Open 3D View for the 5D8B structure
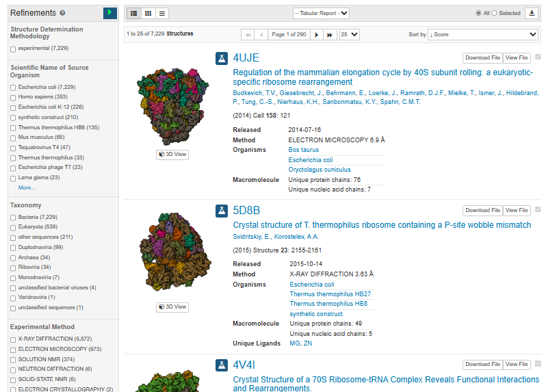 (172, 307)
